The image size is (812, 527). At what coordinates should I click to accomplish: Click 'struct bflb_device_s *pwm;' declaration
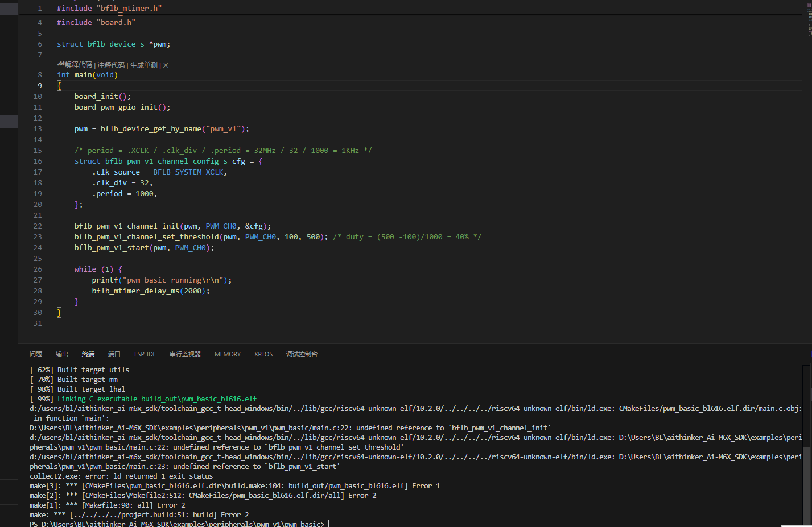113,44
